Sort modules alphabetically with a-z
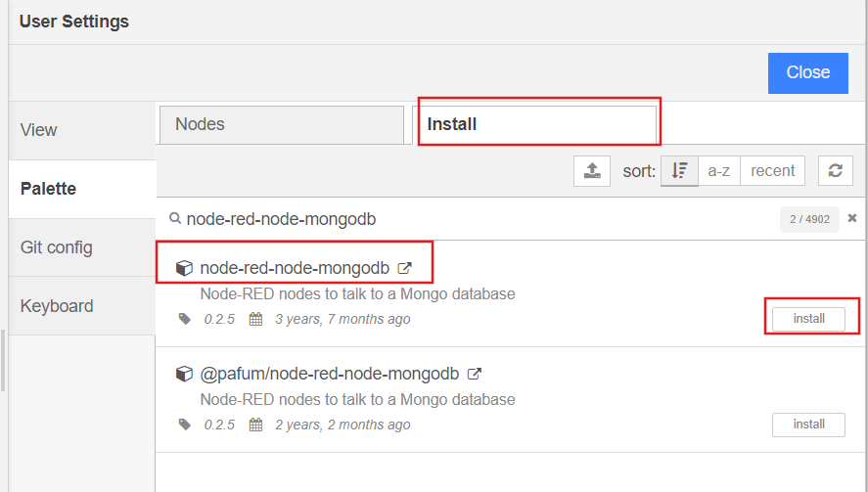The width and height of the screenshot is (868, 492). pyautogui.click(x=719, y=170)
